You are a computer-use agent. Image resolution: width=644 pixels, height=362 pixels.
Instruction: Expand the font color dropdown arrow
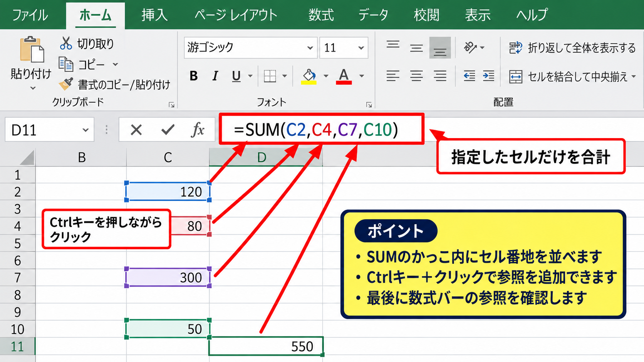(x=362, y=76)
